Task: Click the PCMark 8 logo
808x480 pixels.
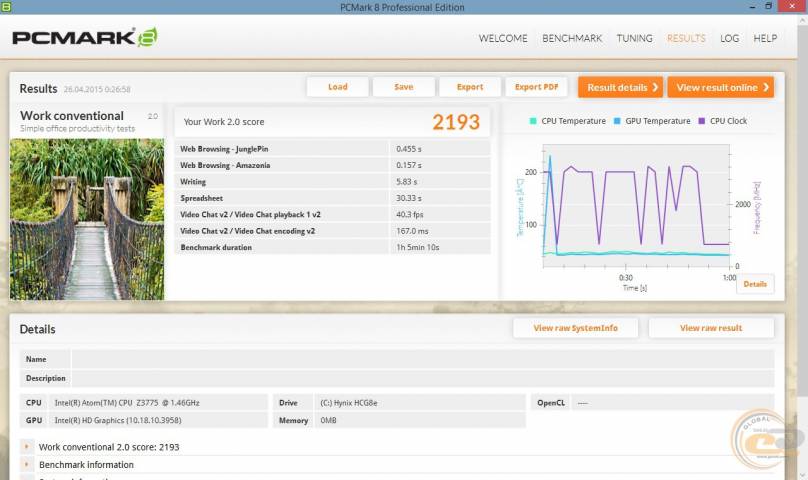Action: point(85,38)
